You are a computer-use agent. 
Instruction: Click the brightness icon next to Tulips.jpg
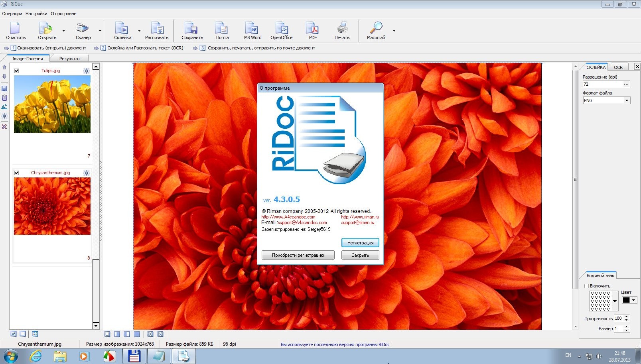86,71
